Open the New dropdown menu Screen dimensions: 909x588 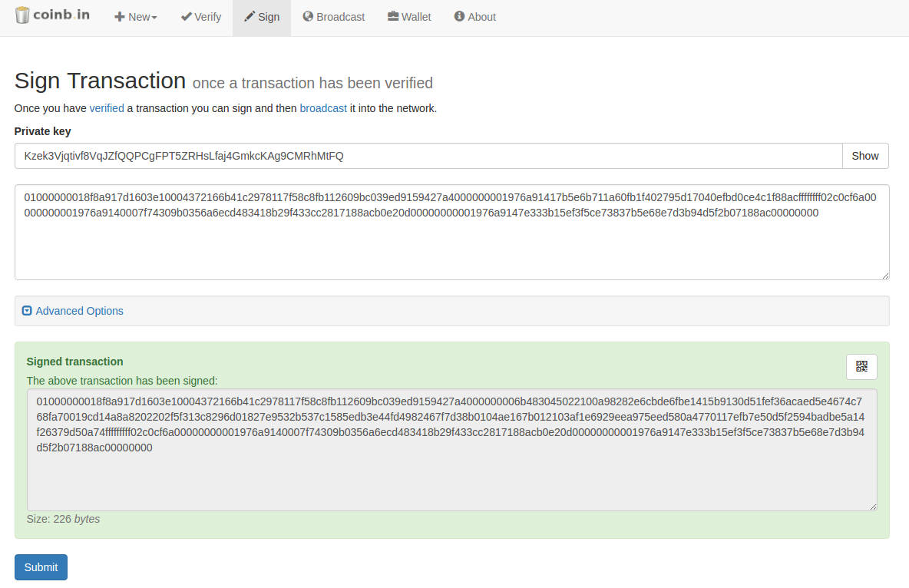(138, 17)
